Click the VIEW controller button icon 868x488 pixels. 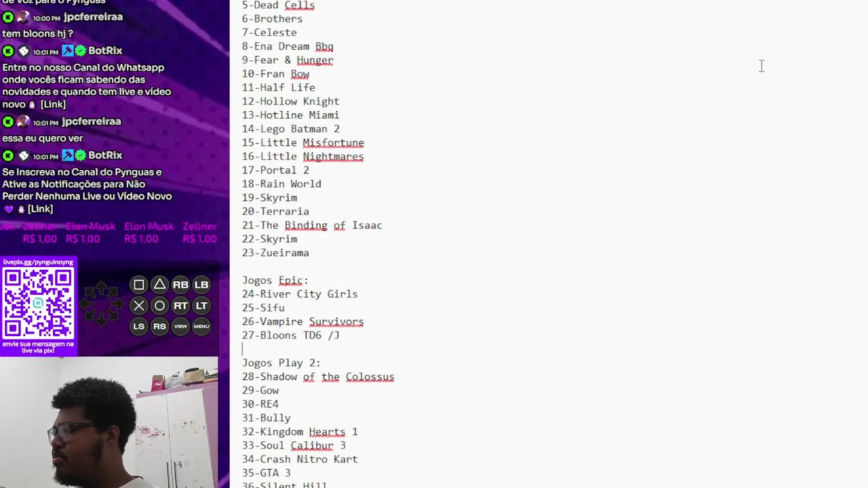pos(180,326)
